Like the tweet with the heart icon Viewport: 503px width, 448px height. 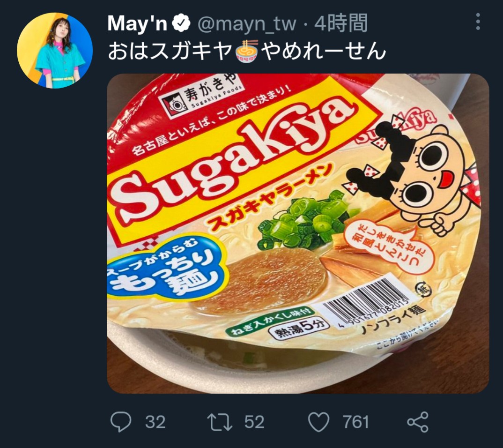tap(319, 422)
